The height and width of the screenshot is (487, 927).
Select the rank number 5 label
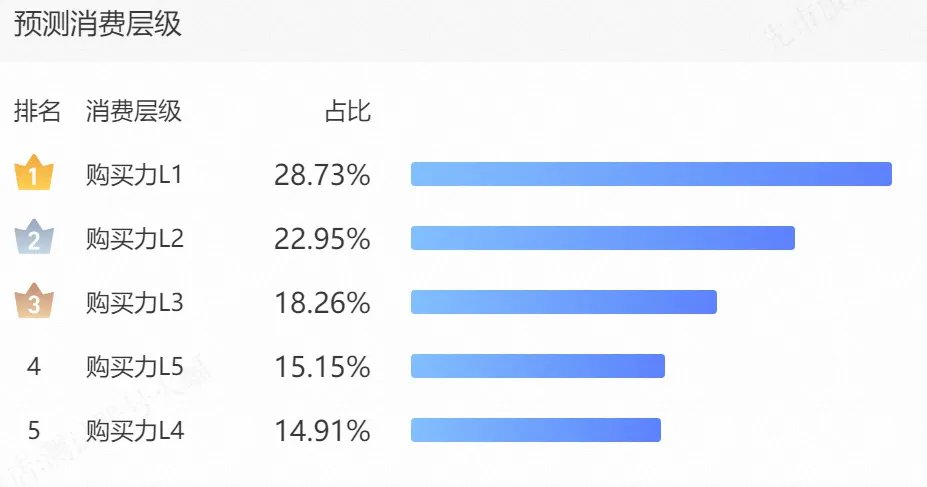tap(34, 430)
